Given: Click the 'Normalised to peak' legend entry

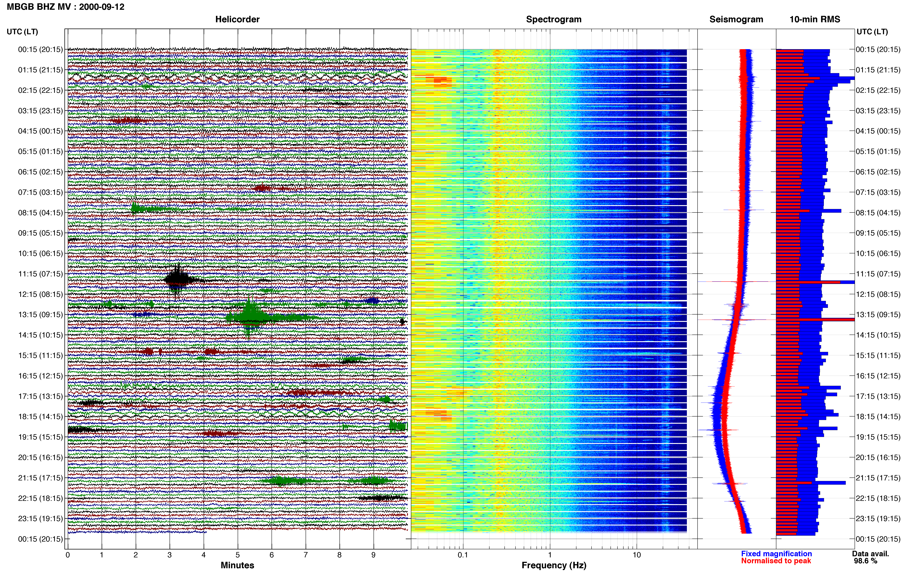Looking at the screenshot, I should (x=776, y=561).
